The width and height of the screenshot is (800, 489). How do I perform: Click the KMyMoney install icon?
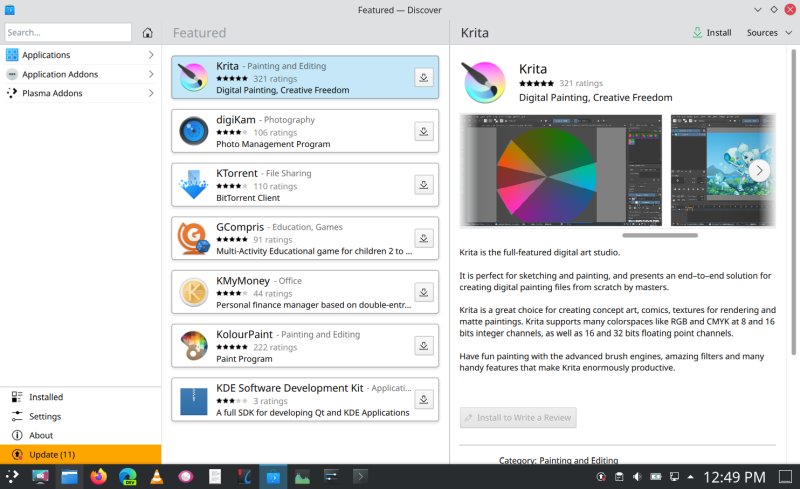423,293
